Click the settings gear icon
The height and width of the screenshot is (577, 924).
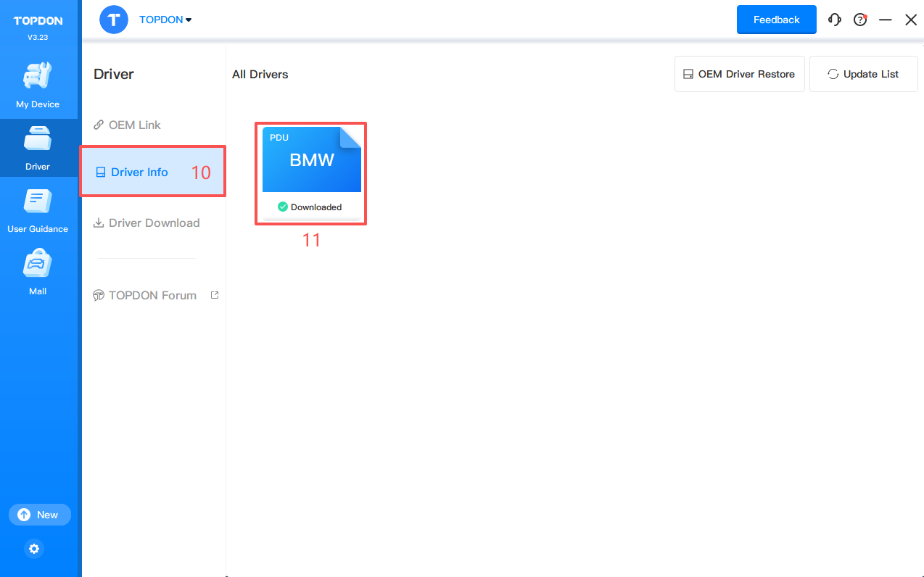tap(34, 549)
